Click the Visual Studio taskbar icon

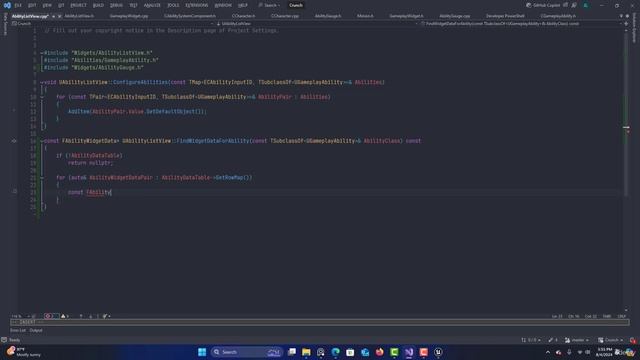point(409,352)
